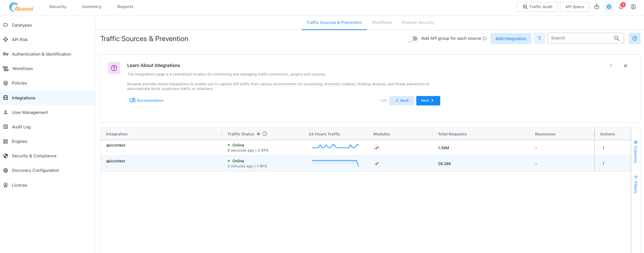Open the Reports top menu
Viewport: 644px width, 253px height.
tap(125, 7)
